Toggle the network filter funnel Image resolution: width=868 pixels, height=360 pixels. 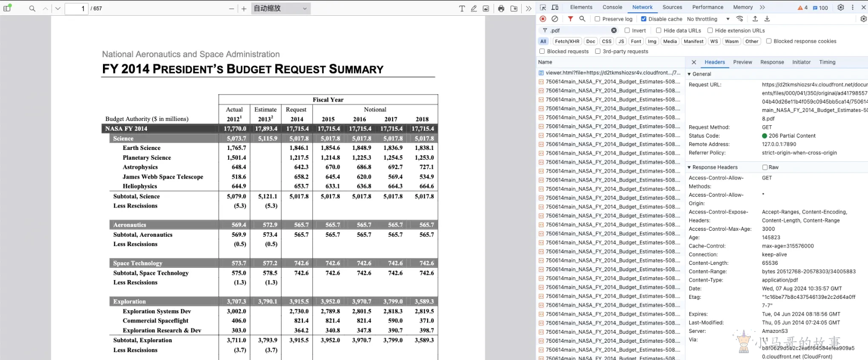(x=570, y=19)
